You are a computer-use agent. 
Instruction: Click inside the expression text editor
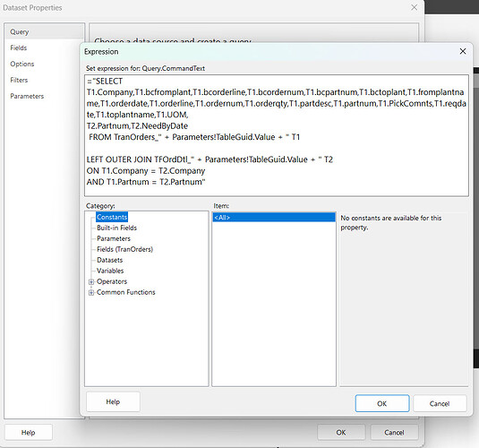(x=277, y=135)
